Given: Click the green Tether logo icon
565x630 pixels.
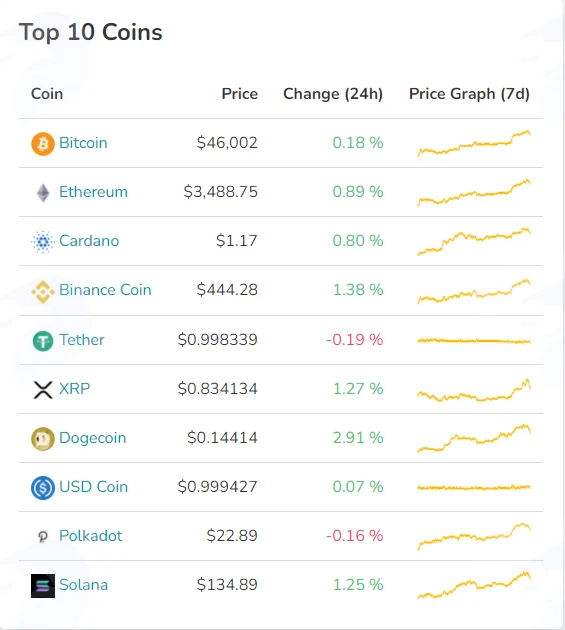Looking at the screenshot, I should [x=43, y=341].
